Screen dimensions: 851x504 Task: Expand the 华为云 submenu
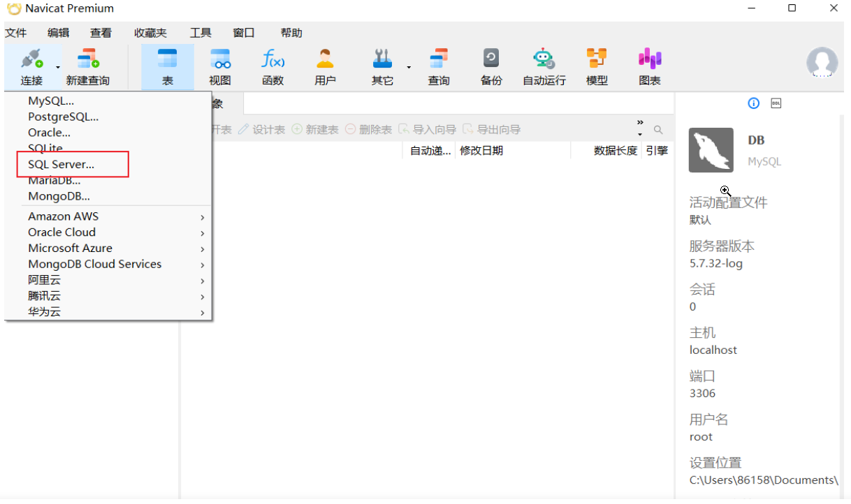[108, 312]
